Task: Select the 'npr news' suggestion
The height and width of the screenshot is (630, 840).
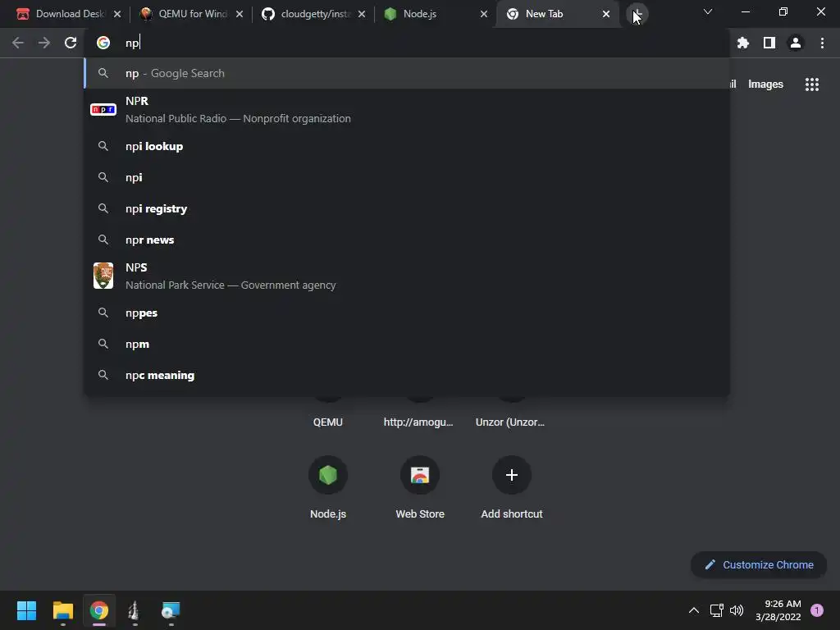Action: pos(407,240)
